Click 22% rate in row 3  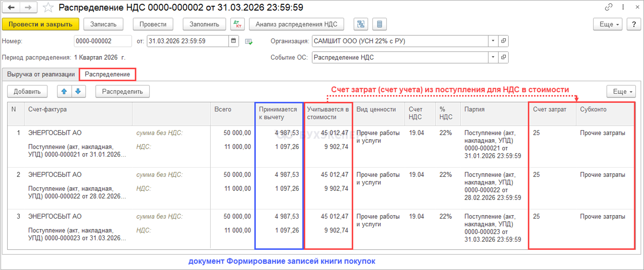click(x=446, y=217)
